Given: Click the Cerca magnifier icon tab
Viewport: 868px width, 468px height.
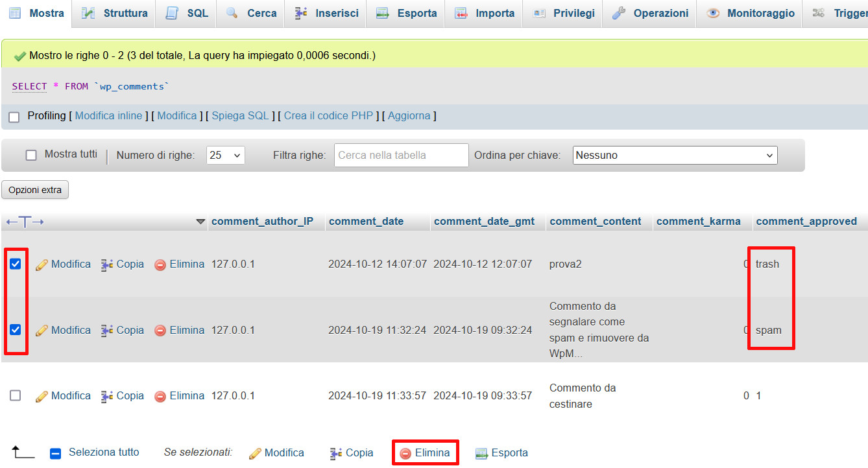Looking at the screenshot, I should click(232, 12).
